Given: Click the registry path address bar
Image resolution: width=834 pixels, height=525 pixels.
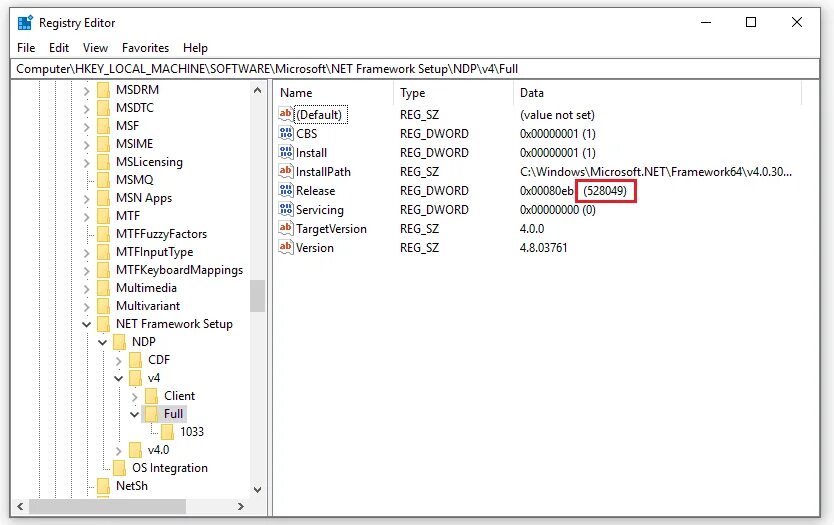Looking at the screenshot, I should click(415, 69).
